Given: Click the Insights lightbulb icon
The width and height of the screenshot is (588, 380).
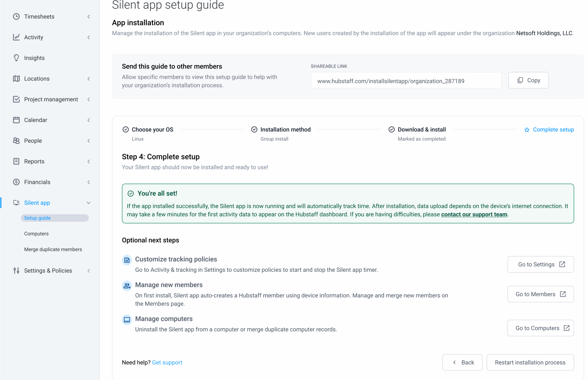Looking at the screenshot, I should (16, 58).
